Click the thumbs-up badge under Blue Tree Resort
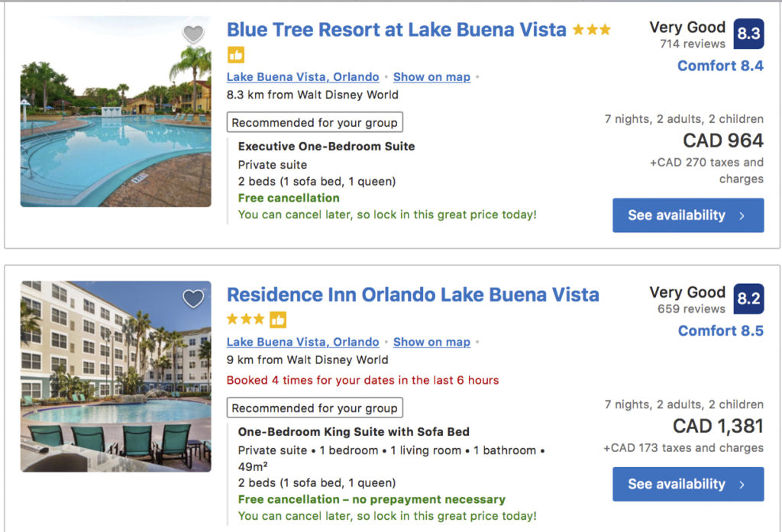782x532 pixels. coord(234,54)
